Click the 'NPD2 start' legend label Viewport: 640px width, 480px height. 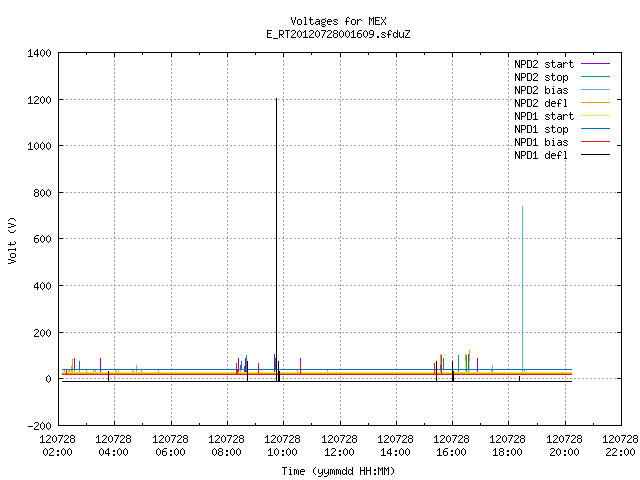pos(544,64)
